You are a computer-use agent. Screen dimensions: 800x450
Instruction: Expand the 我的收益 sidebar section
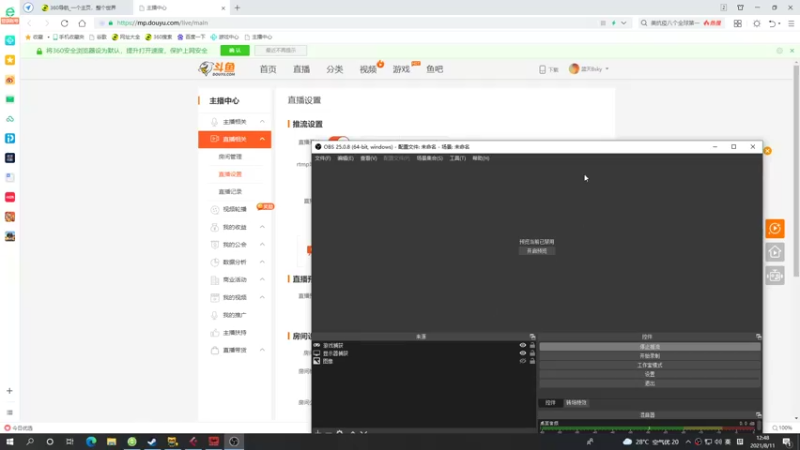[x=235, y=227]
